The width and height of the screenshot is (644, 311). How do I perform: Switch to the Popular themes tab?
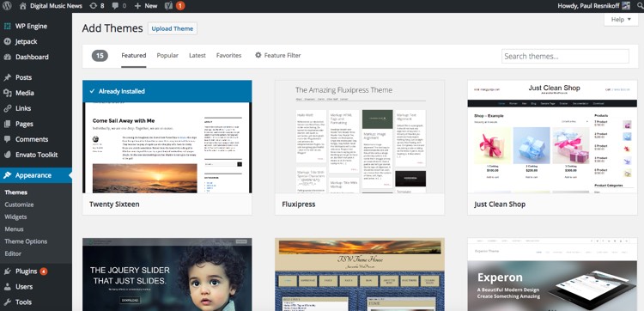(x=167, y=56)
